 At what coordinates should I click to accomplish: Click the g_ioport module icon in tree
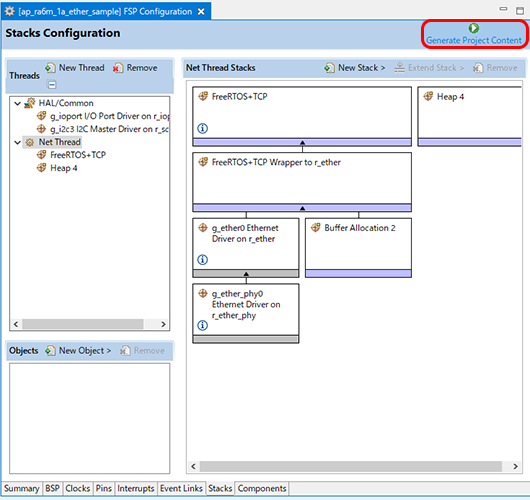tap(41, 116)
